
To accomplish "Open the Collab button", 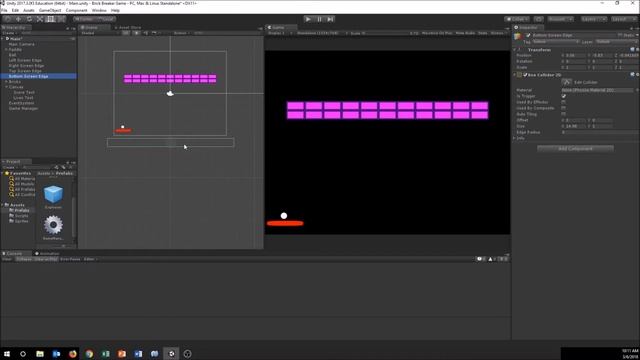I will coord(517,19).
